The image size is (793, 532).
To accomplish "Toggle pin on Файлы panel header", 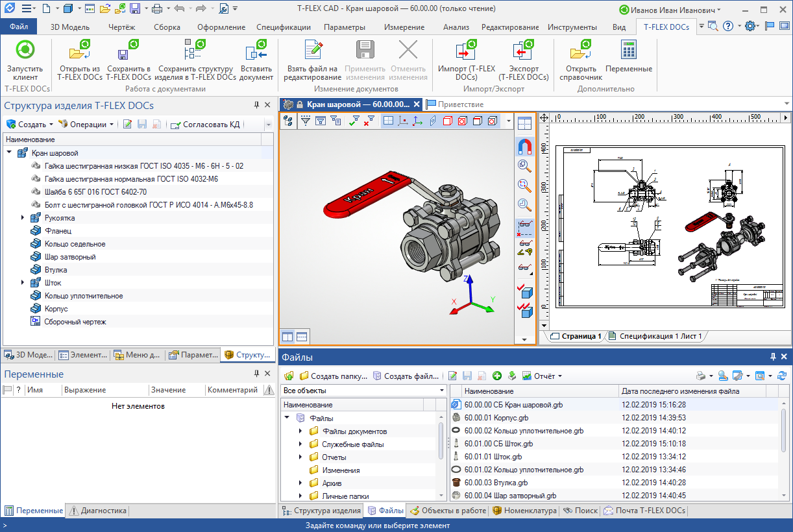I will pyautogui.click(x=773, y=357).
